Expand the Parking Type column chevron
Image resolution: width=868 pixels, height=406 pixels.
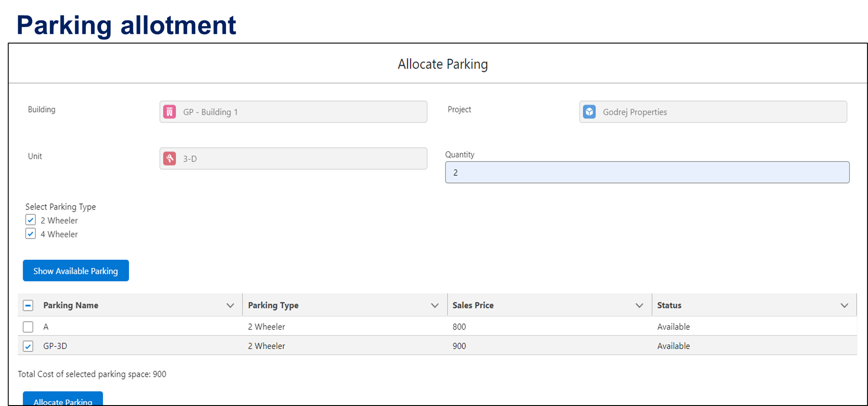(435, 306)
